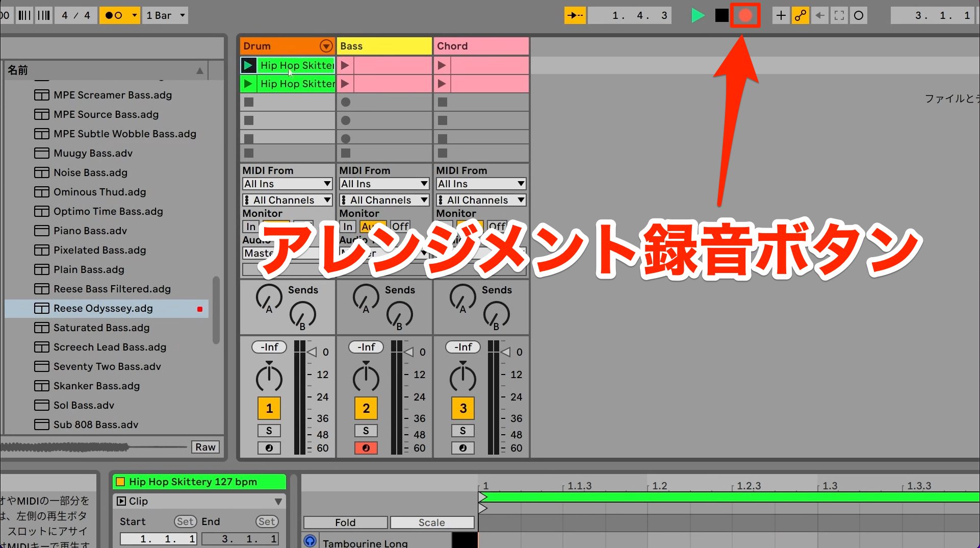
Task: Toggle editor preview headphone icon
Action: tap(310, 541)
